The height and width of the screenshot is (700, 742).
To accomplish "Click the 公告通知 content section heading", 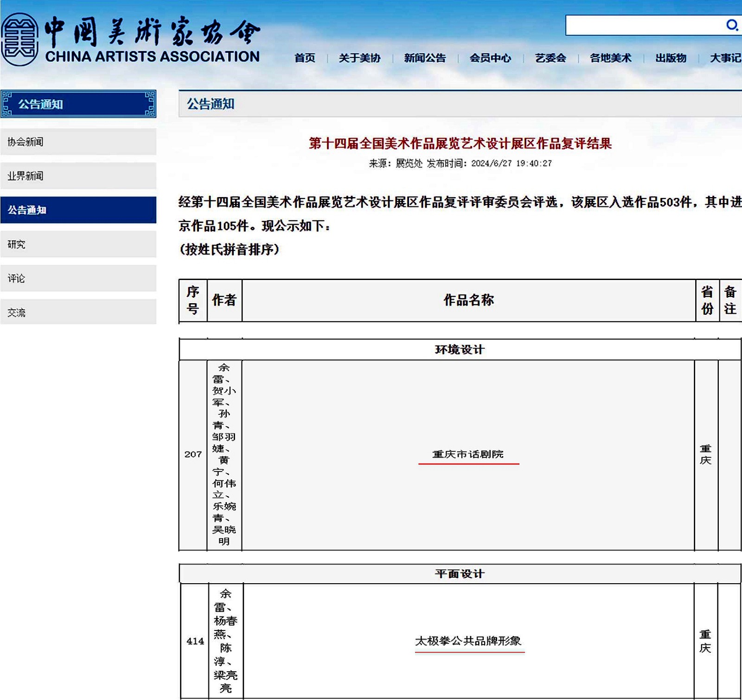I will click(x=211, y=104).
